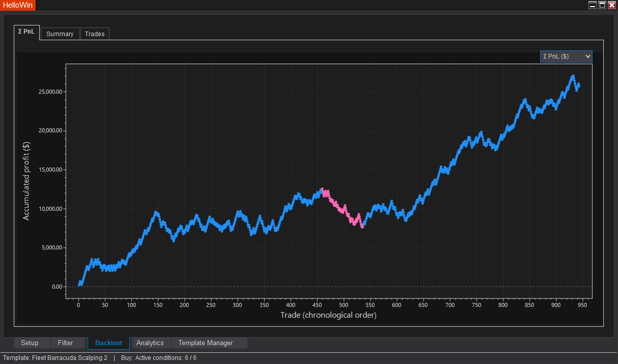
Task: Click the 25,000.00 y-axis label
Action: (x=50, y=92)
